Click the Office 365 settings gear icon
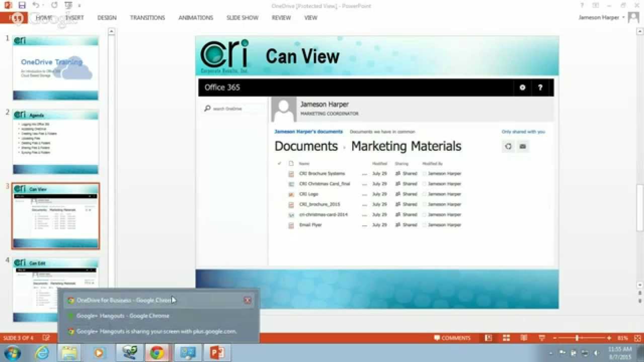Screen dimensions: 644x362 522,87
